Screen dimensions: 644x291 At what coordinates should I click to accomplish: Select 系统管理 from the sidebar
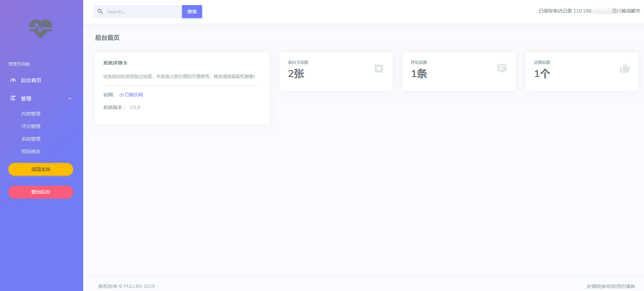(31, 139)
